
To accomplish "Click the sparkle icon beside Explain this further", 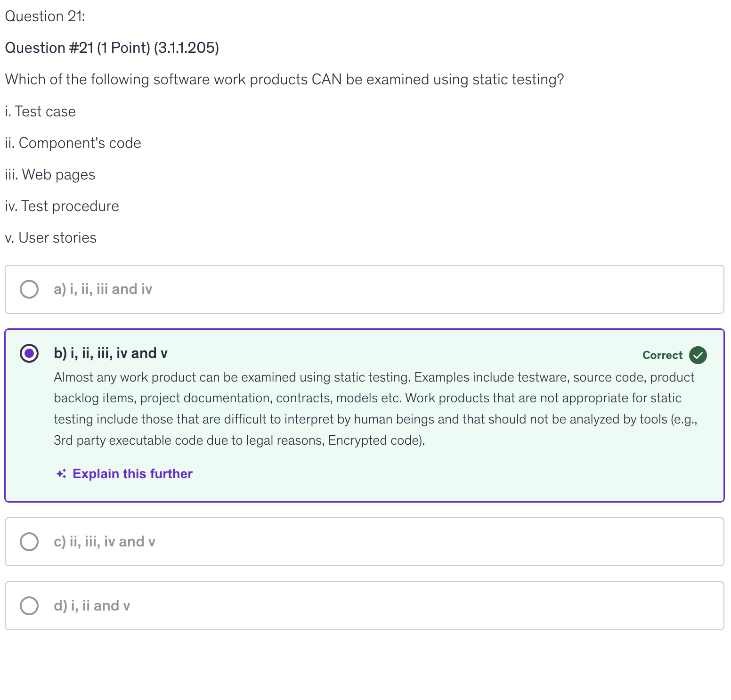I will pos(61,474).
